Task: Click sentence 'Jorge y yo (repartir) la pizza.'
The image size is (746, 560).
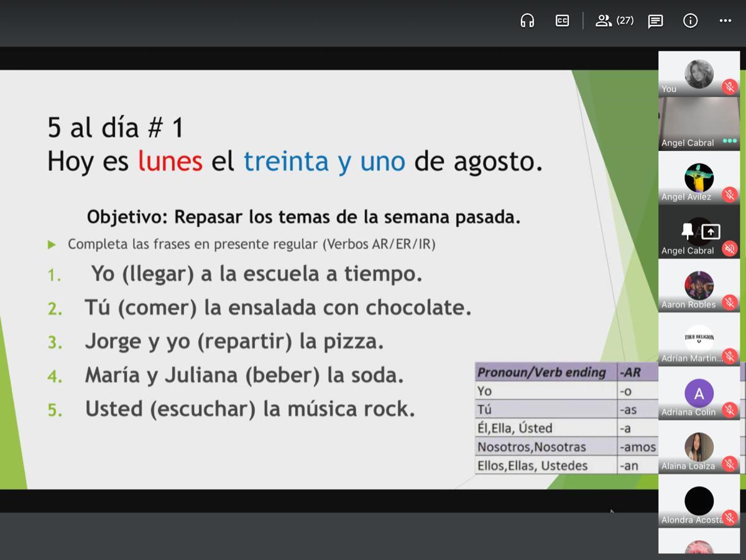Action: point(234,341)
